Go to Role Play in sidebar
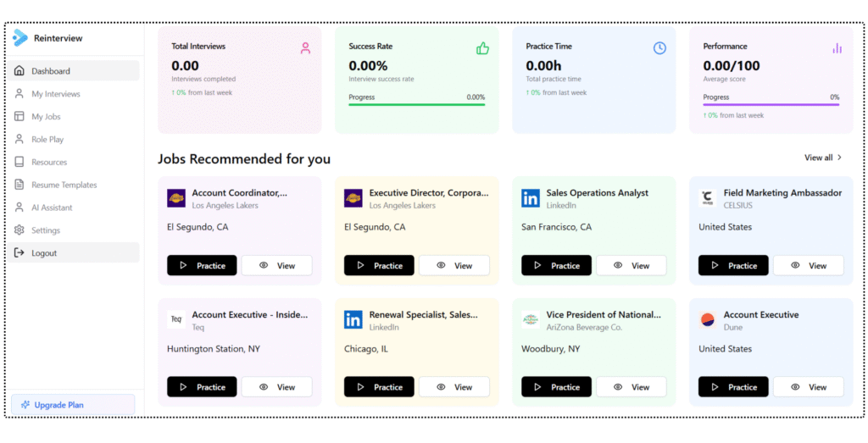 pyautogui.click(x=47, y=139)
